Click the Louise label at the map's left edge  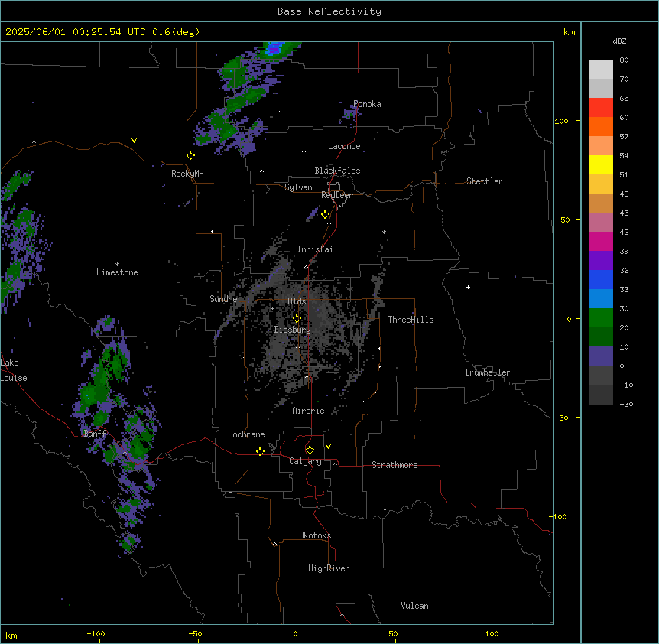[14, 378]
